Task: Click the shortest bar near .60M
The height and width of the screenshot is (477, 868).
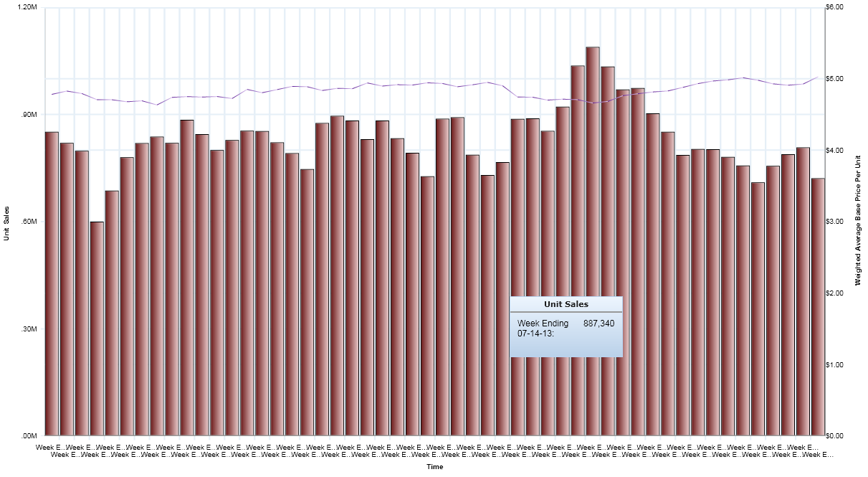Action: point(97,329)
